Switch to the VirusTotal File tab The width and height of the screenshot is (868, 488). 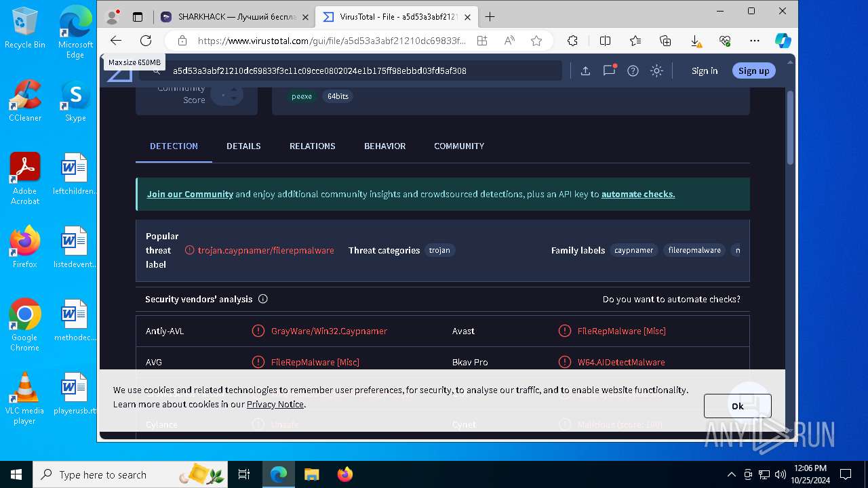[x=397, y=17]
